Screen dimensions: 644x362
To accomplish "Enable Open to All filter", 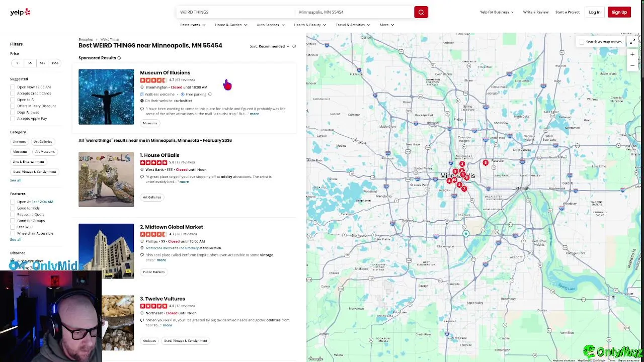I will click(13, 100).
